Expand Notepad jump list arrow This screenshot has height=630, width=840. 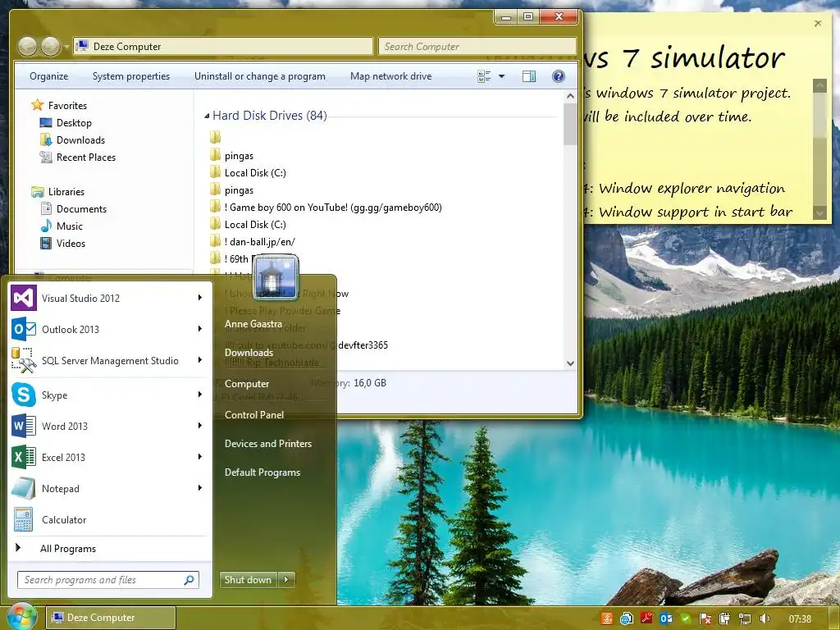[x=200, y=487]
